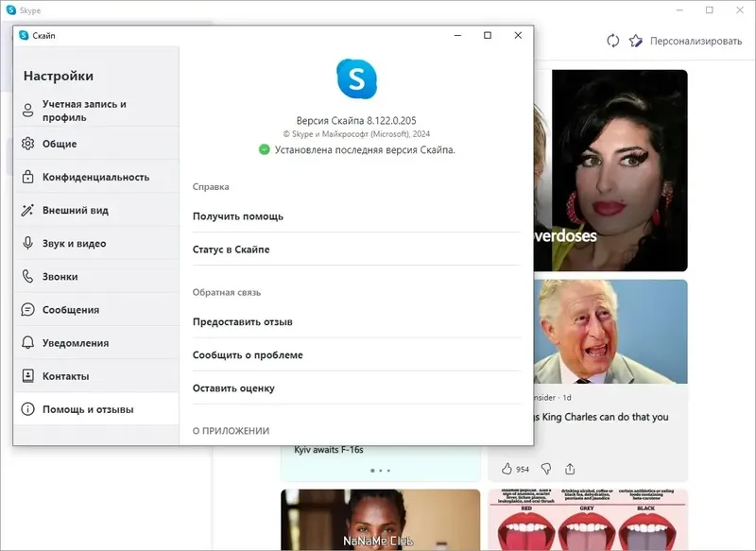Click the 954 likes count

(523, 469)
